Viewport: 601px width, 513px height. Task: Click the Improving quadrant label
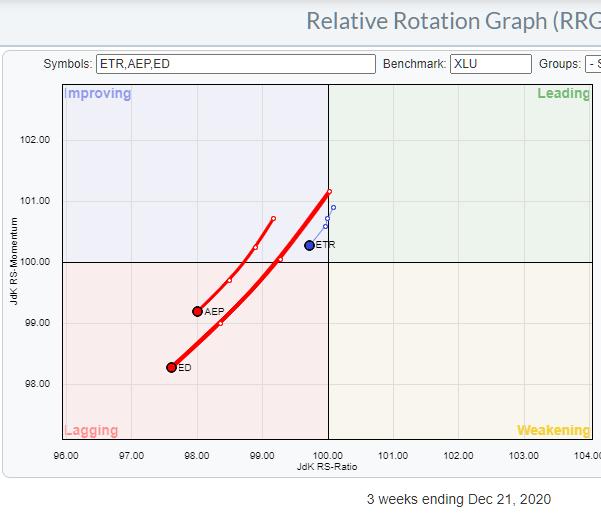(98, 94)
